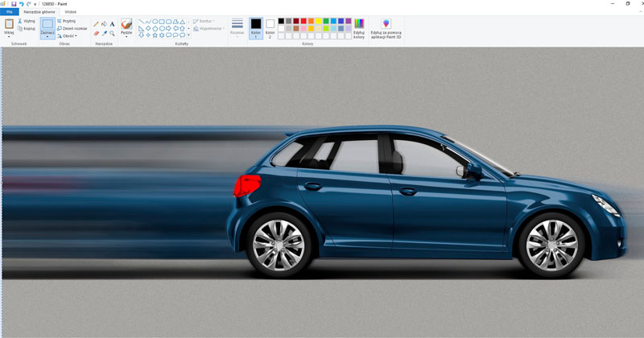Open the Plik menu
Screen dimensions: 644x338
pos(8,12)
